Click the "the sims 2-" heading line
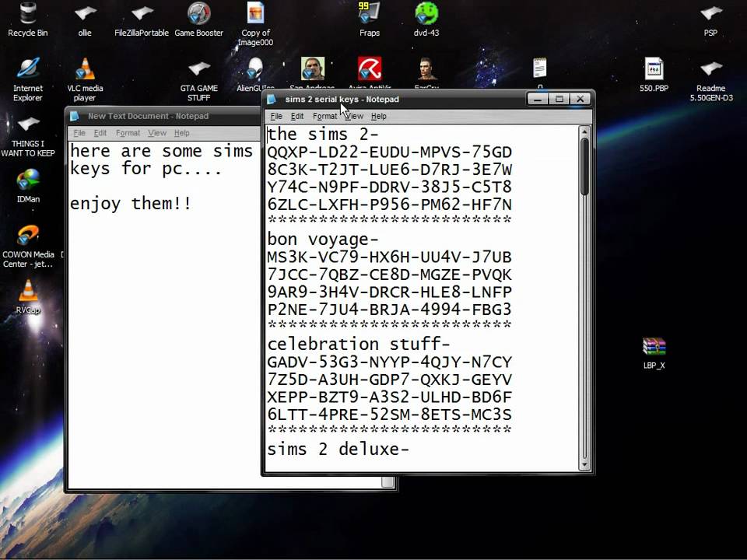Viewport: 747px width, 560px height. point(322,135)
